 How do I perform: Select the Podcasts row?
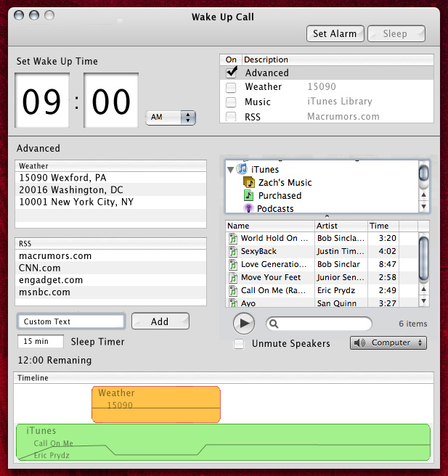[x=322, y=208]
